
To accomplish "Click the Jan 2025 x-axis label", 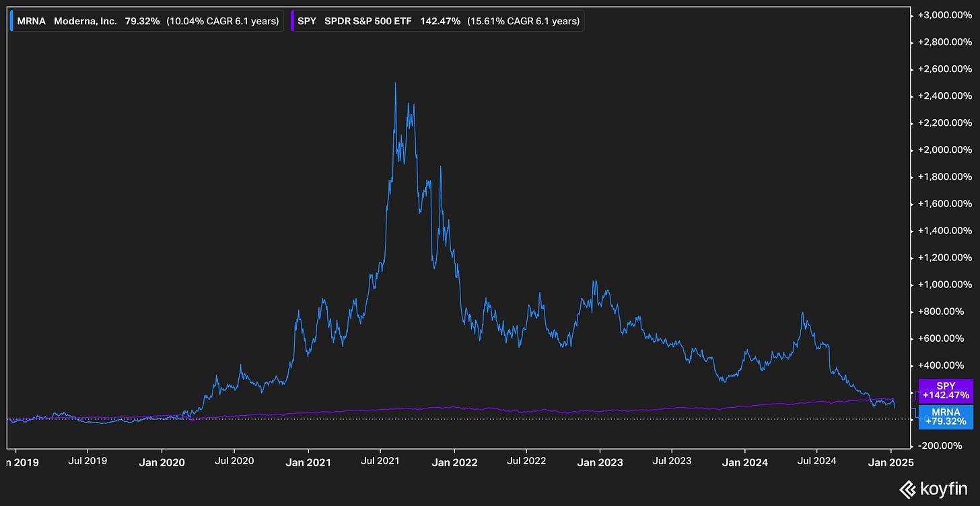I will point(890,462).
